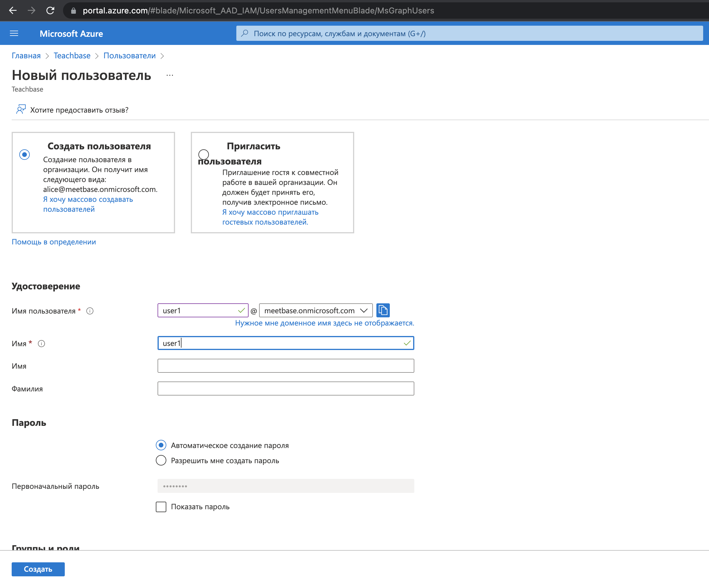Choose Разрешить мне создать пароль
This screenshot has height=588, width=709.
coord(161,461)
